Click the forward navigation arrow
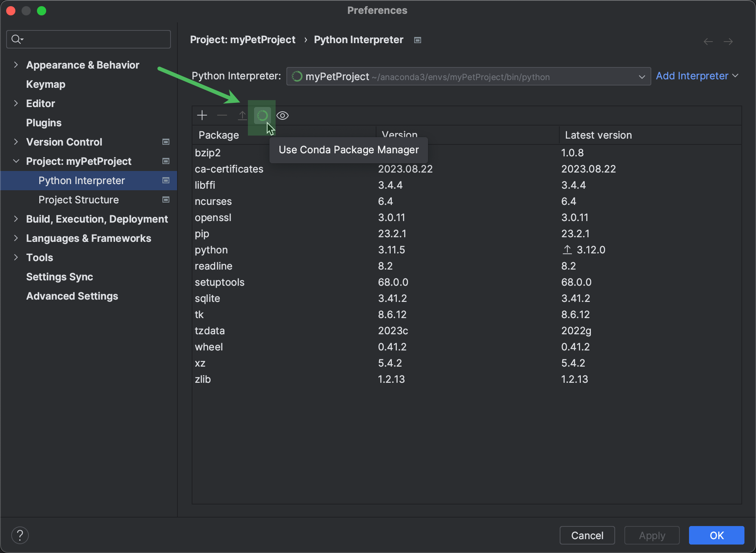Screen dimensions: 756x553 click(x=729, y=41)
